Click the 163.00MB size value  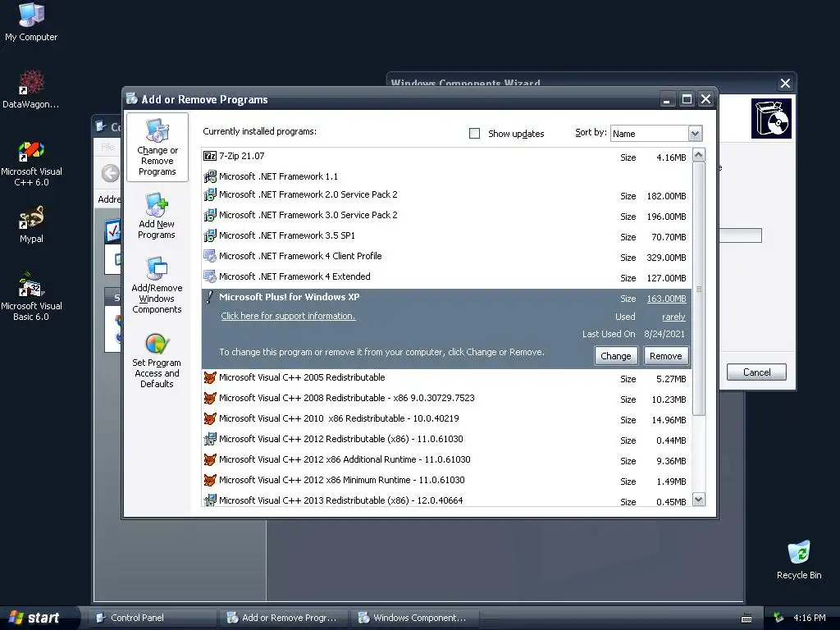pyautogui.click(x=666, y=299)
